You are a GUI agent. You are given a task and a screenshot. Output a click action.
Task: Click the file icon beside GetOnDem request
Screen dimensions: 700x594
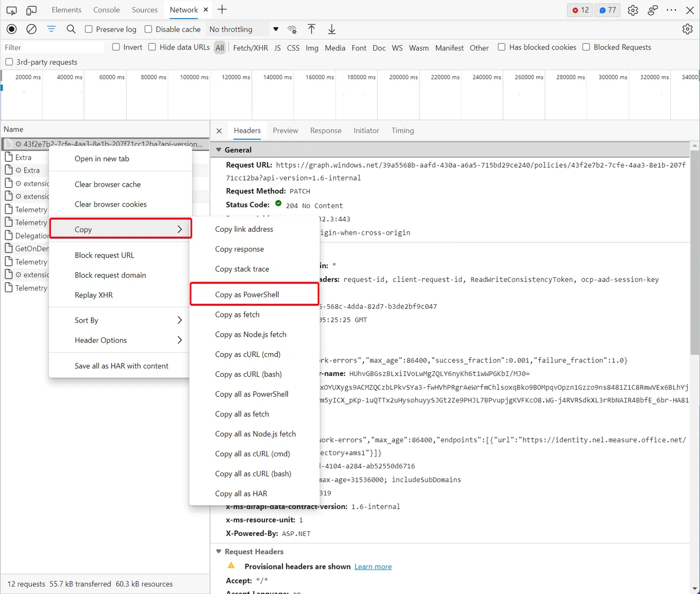pos(8,248)
